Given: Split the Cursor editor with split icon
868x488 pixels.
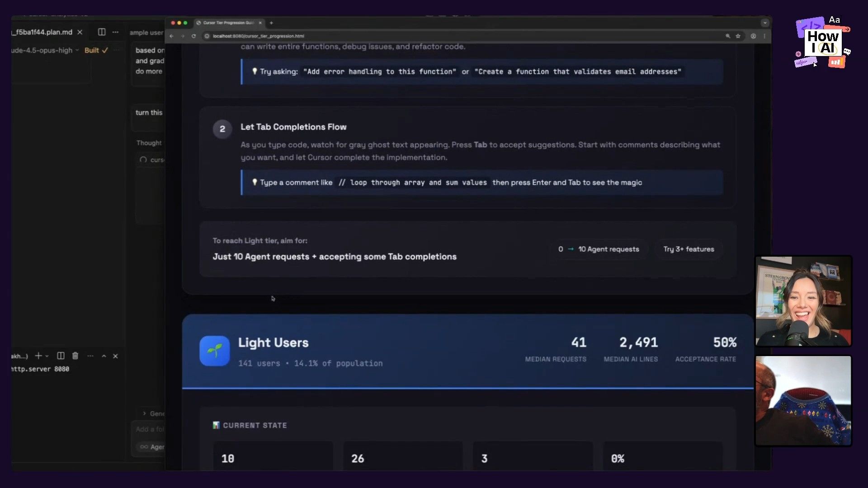Looking at the screenshot, I should tap(102, 32).
